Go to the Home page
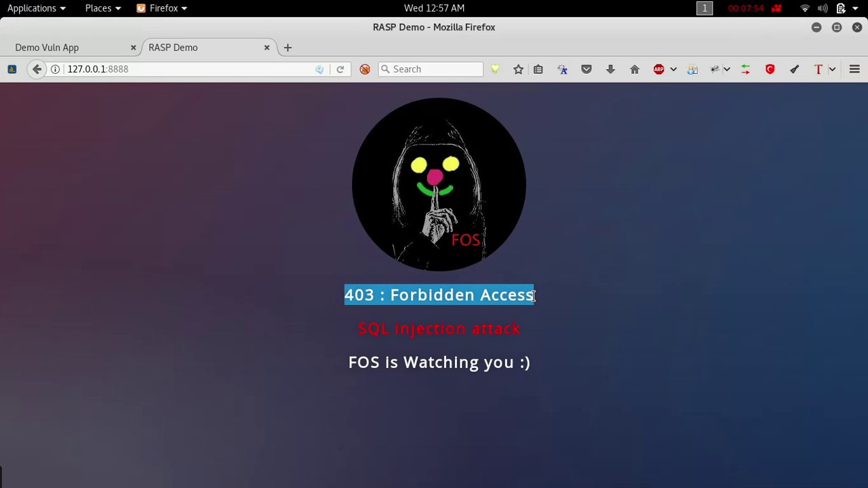Screen dimensions: 868x488 (x=635, y=69)
